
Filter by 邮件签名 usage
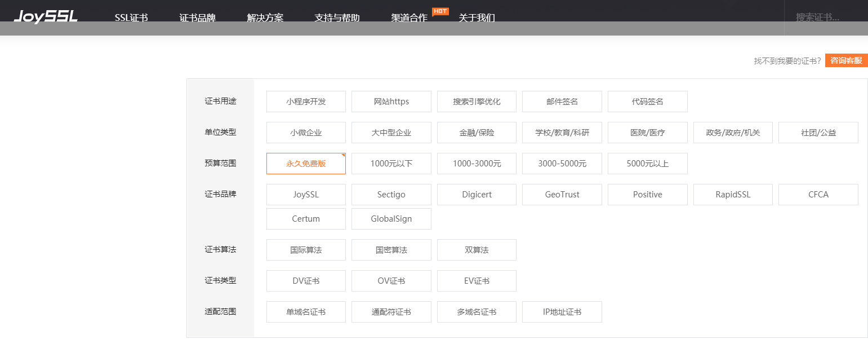(x=562, y=102)
